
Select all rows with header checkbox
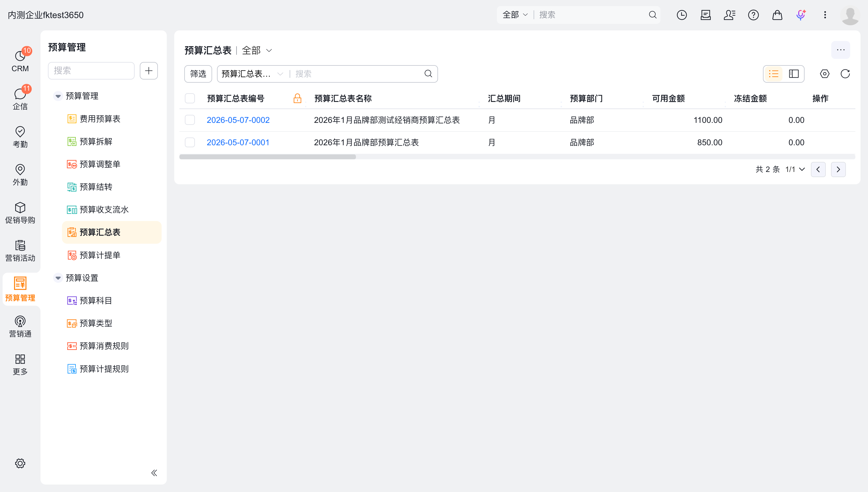click(190, 98)
